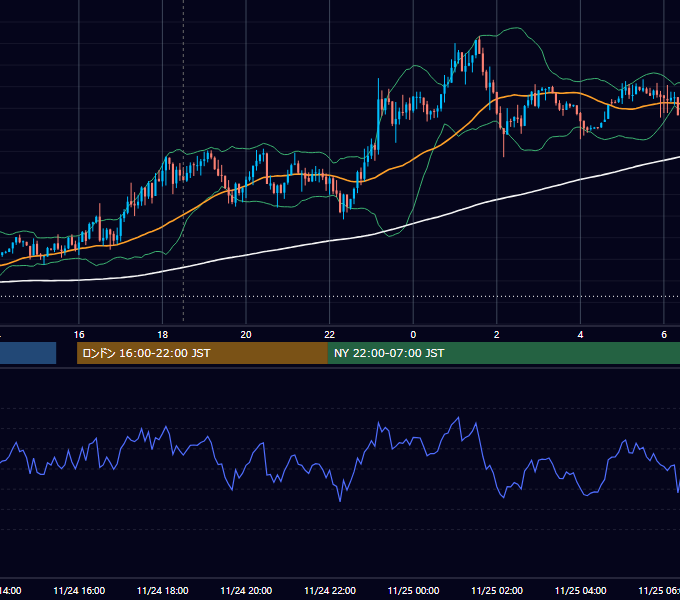
Task: Click the 6 hour axis label
Action: (664, 335)
